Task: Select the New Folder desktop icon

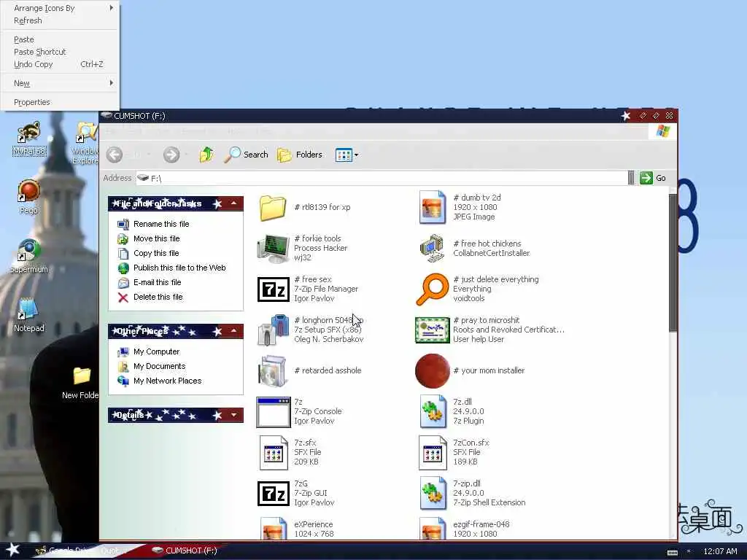Action: 82,382
